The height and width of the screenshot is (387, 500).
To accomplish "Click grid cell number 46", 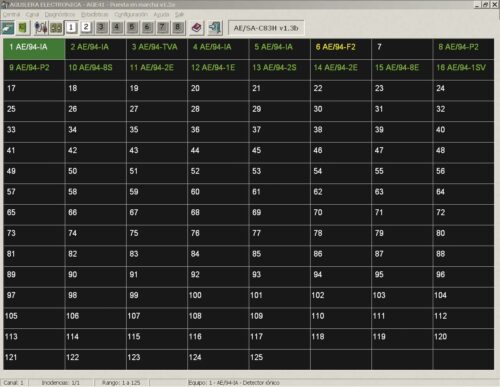I will pyautogui.click(x=341, y=152).
